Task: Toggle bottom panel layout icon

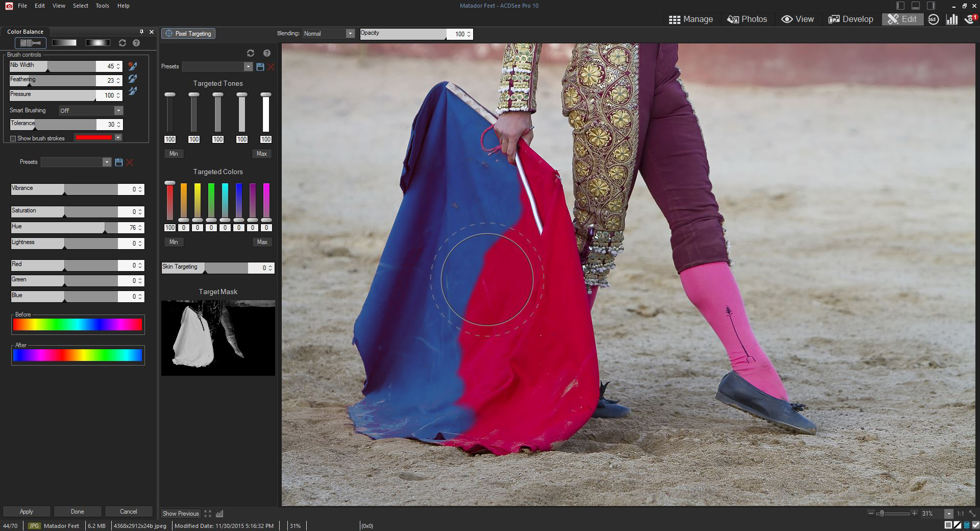Action: 916,6
